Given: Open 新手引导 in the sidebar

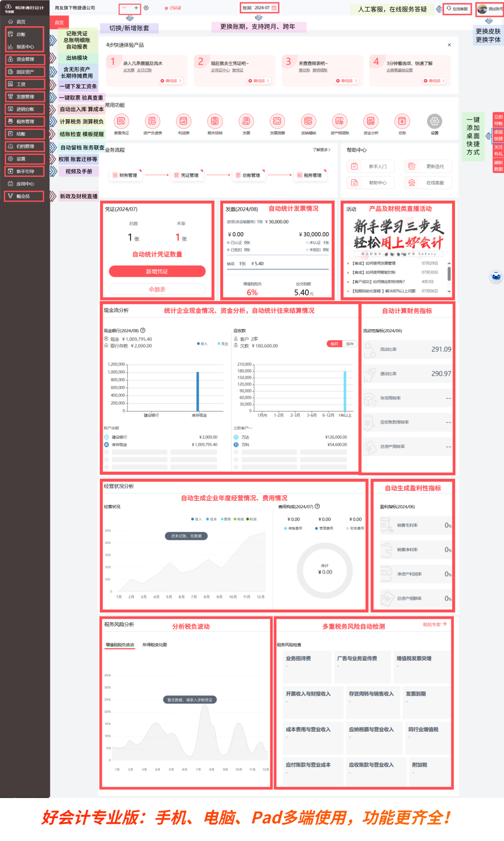Looking at the screenshot, I should 25,171.
